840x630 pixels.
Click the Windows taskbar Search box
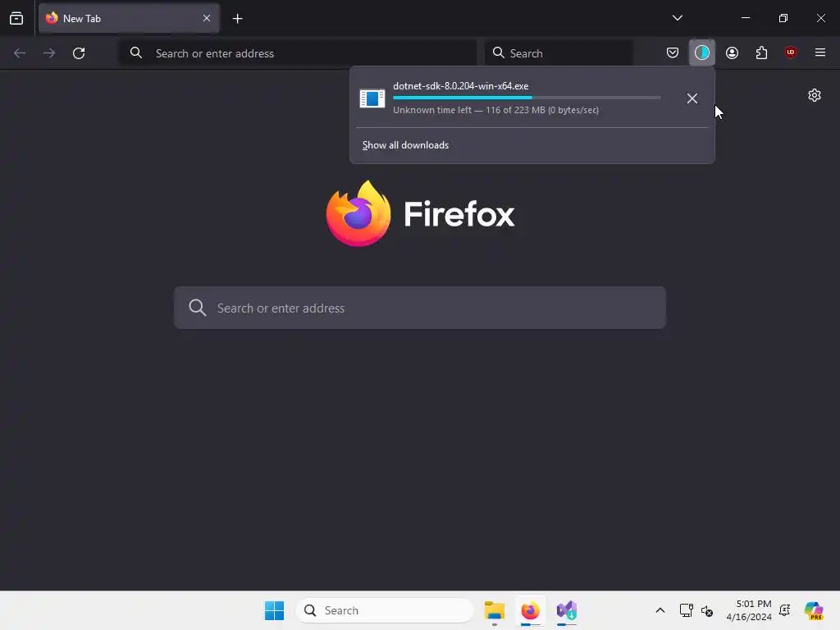point(385,610)
